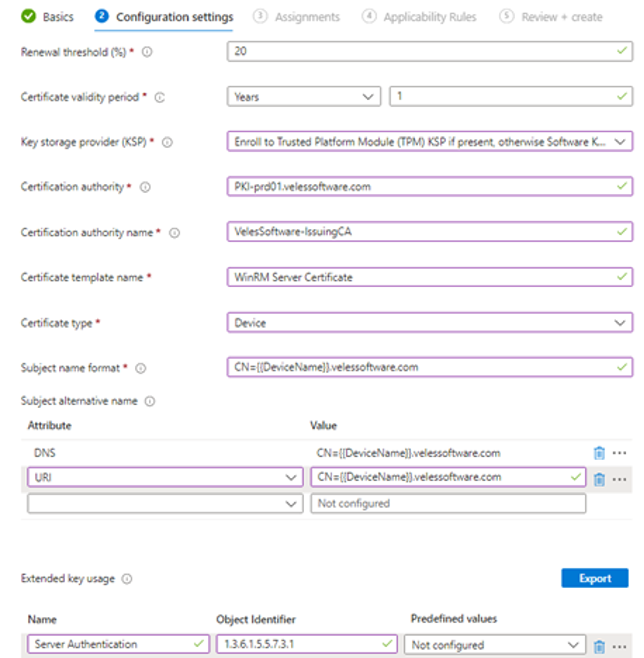
Task: Select the Configuration settings tab
Action: (164, 17)
